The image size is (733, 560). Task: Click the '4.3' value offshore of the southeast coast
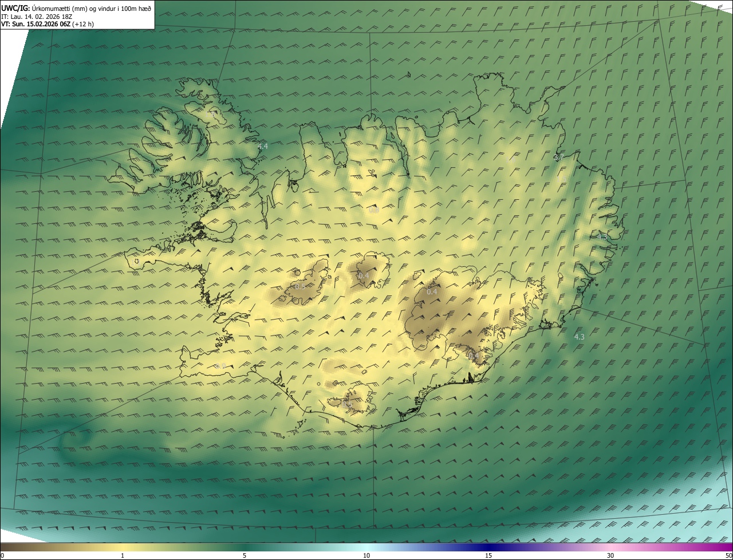pos(579,337)
